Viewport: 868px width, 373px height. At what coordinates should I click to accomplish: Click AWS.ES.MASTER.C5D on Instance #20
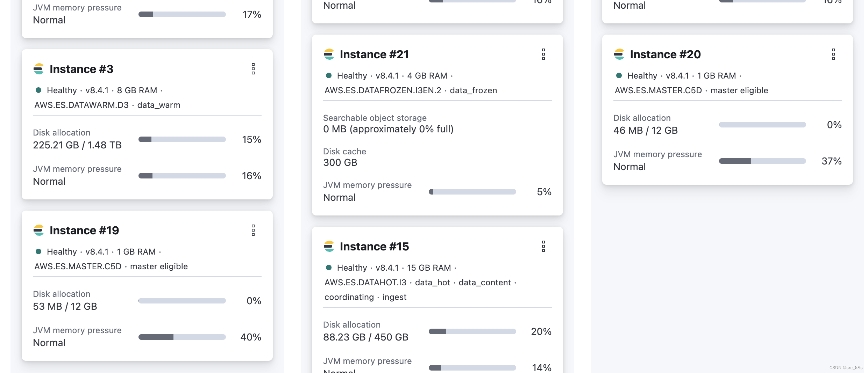point(658,90)
